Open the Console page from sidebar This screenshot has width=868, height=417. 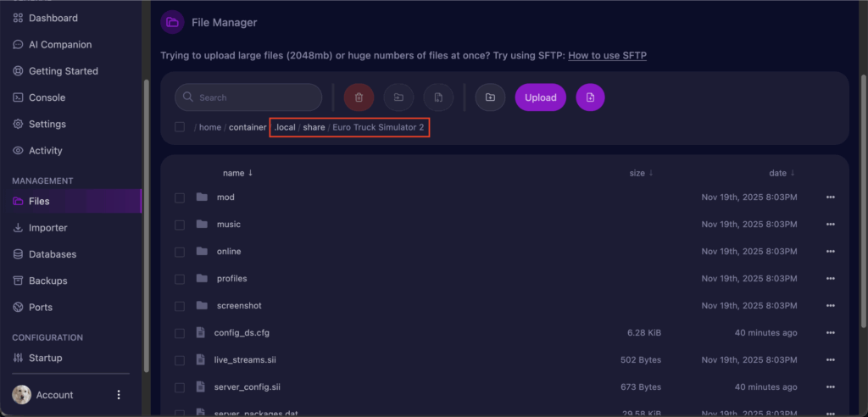pyautogui.click(x=47, y=97)
